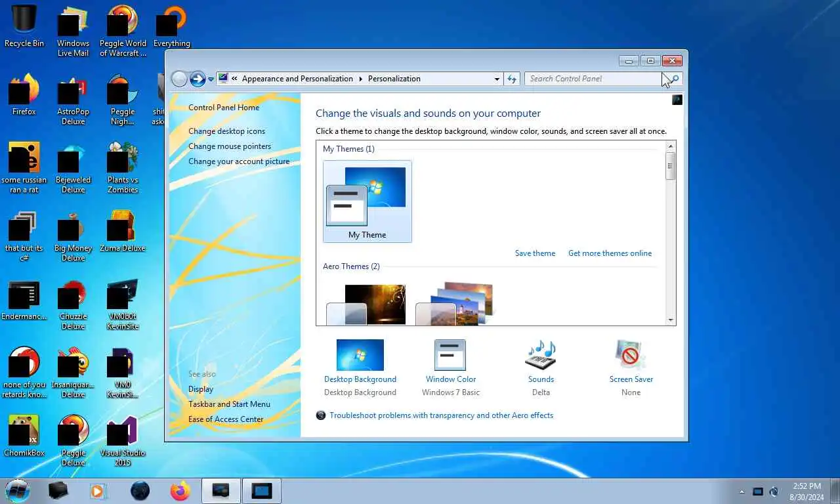Select the Bejeweled Deluxe desktop icon
This screenshot has width=840, height=504.
pos(73,167)
